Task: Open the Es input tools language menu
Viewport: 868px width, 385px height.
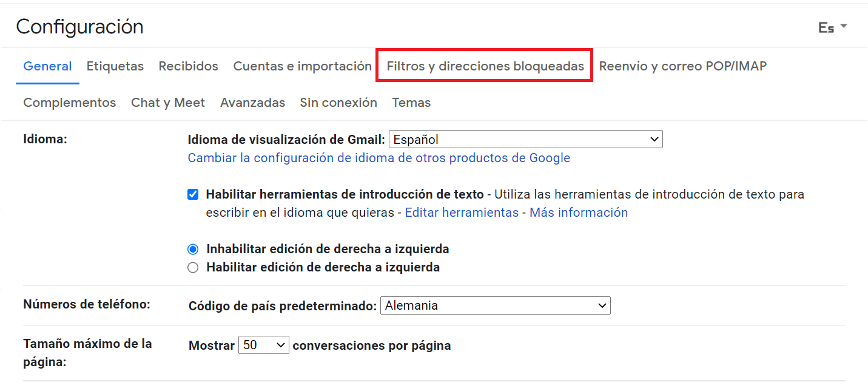Action: point(832,28)
